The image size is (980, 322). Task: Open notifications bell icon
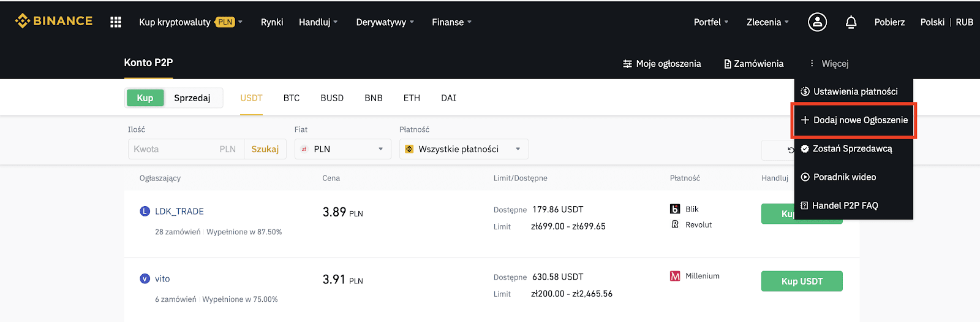click(x=851, y=22)
